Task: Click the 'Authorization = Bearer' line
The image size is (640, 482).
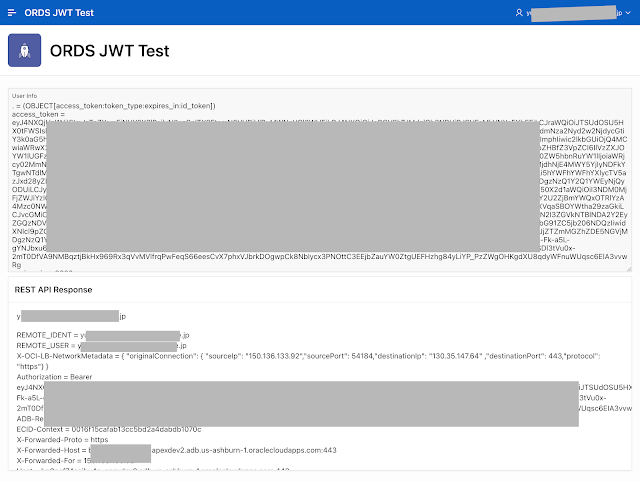Action: click(54, 377)
